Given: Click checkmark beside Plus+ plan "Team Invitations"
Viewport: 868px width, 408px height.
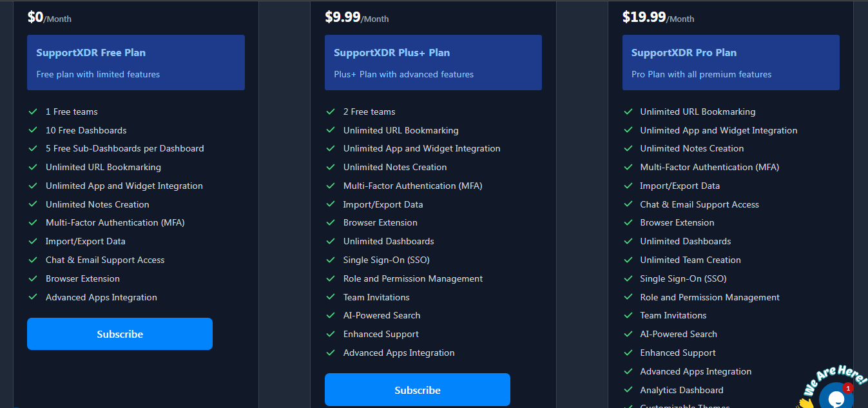Looking at the screenshot, I should pyautogui.click(x=331, y=297).
